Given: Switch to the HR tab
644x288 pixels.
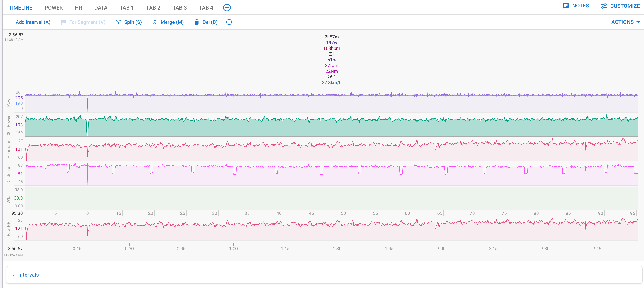Looking at the screenshot, I should pos(78,8).
